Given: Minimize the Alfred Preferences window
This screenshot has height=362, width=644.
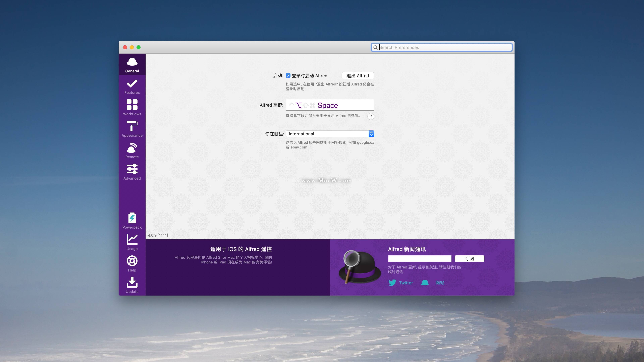Looking at the screenshot, I should (x=132, y=47).
